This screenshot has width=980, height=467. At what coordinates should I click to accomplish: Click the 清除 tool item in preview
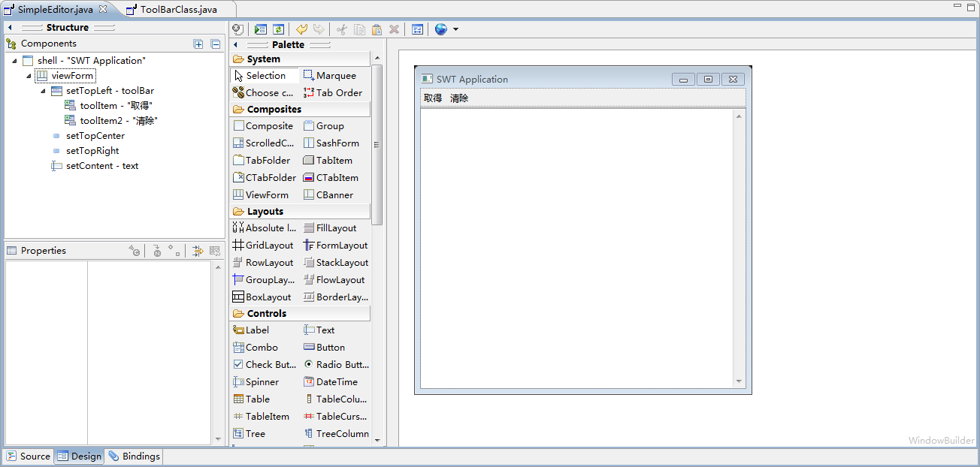[x=459, y=98]
